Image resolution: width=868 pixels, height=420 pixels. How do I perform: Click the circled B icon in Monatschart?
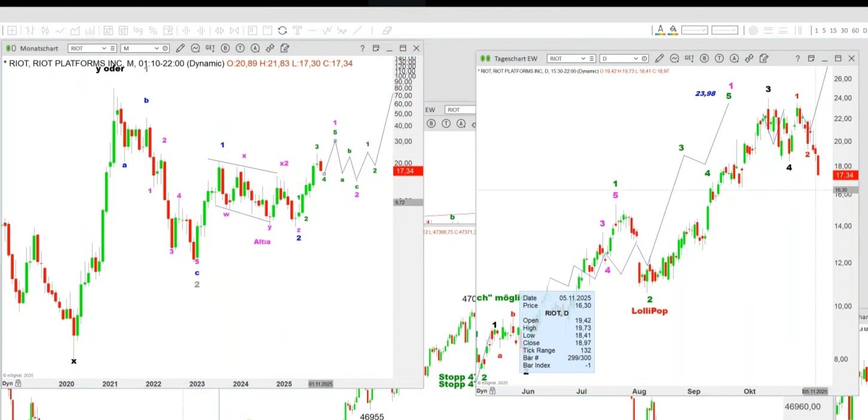click(225, 48)
